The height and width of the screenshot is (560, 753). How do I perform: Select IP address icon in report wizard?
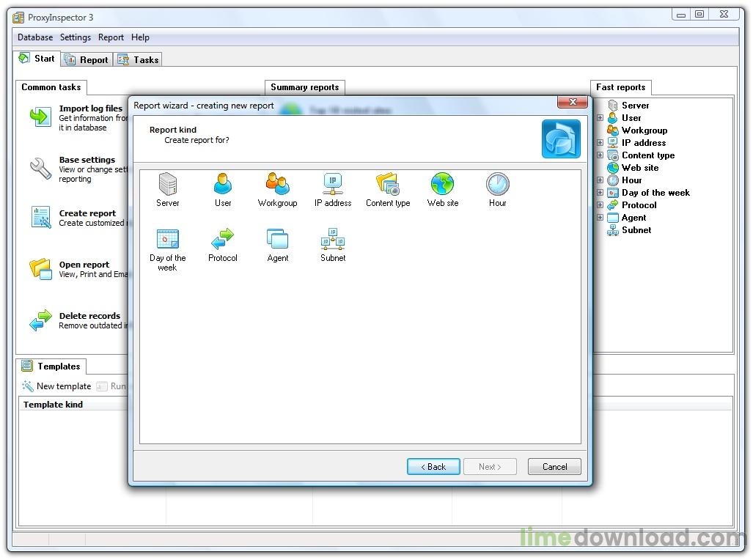tap(333, 184)
